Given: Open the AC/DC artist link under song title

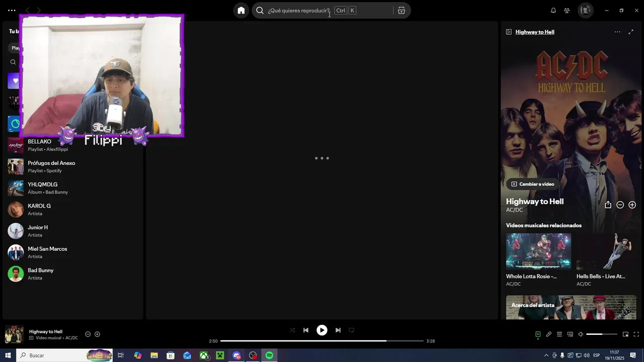Looking at the screenshot, I should [514, 210].
